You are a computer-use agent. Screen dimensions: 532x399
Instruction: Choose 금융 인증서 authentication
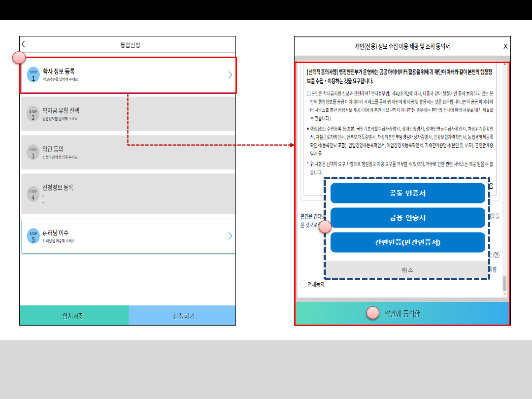[x=407, y=218]
